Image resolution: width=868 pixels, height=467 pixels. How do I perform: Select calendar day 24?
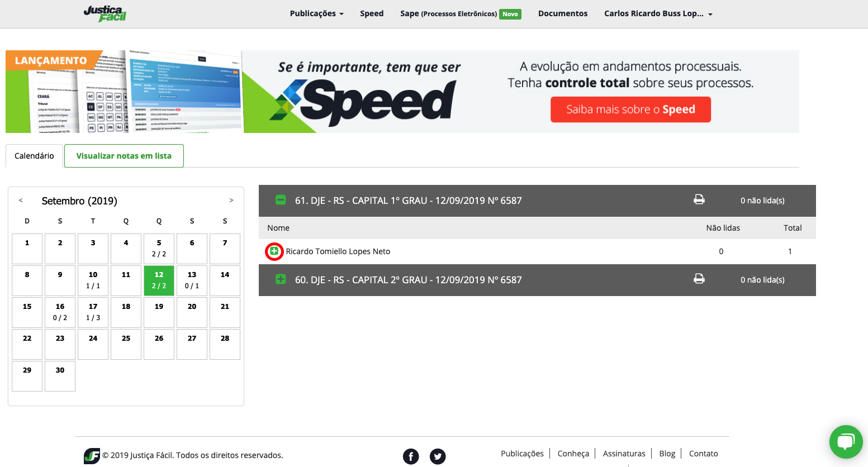tap(93, 344)
